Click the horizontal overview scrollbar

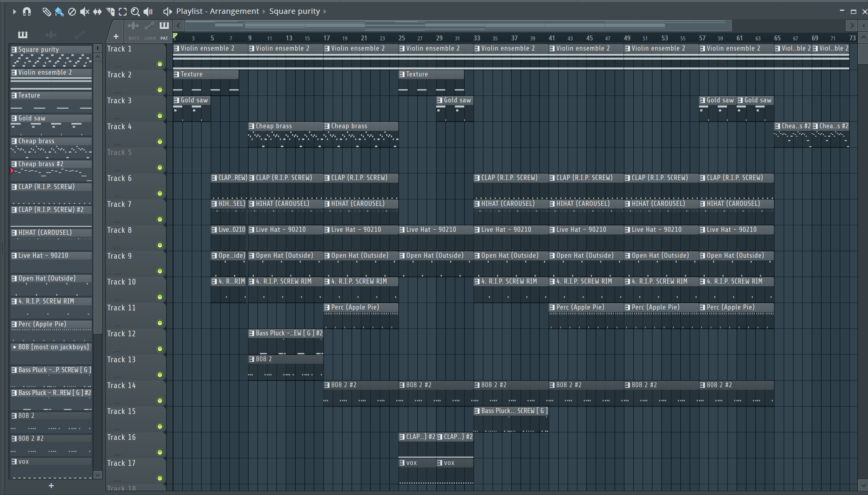458,25
